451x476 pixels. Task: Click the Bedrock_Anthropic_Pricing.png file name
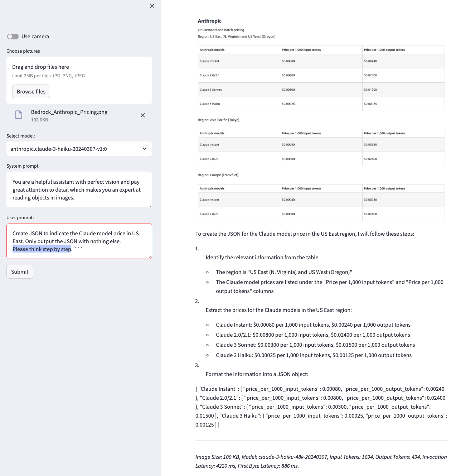tap(69, 112)
